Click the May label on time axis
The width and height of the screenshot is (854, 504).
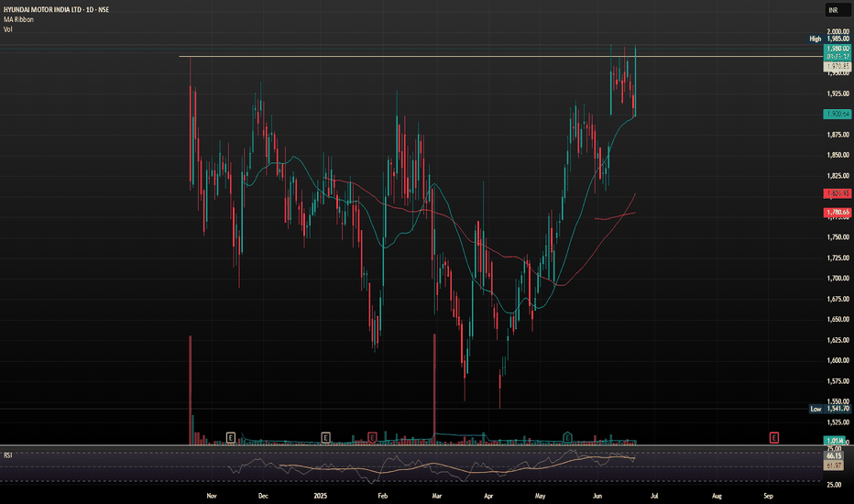pyautogui.click(x=541, y=496)
